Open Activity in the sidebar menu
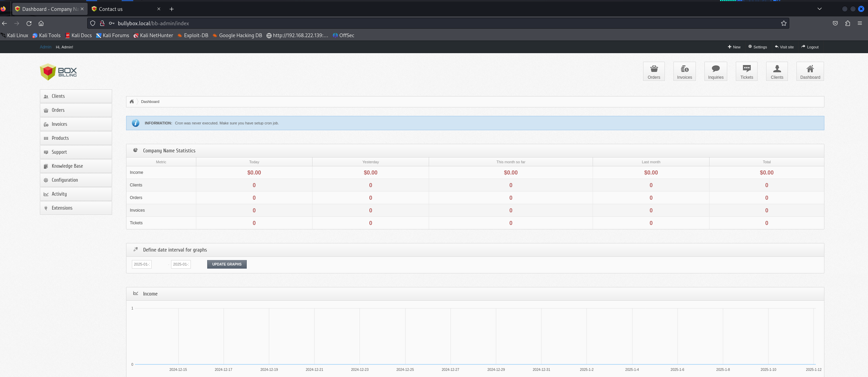868x377 pixels. pyautogui.click(x=76, y=194)
